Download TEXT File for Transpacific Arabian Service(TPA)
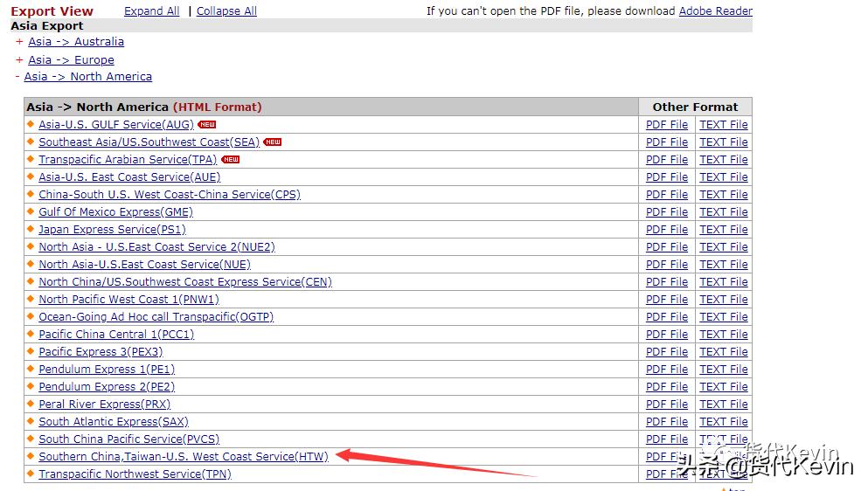This screenshot has height=491, width=868. (724, 159)
